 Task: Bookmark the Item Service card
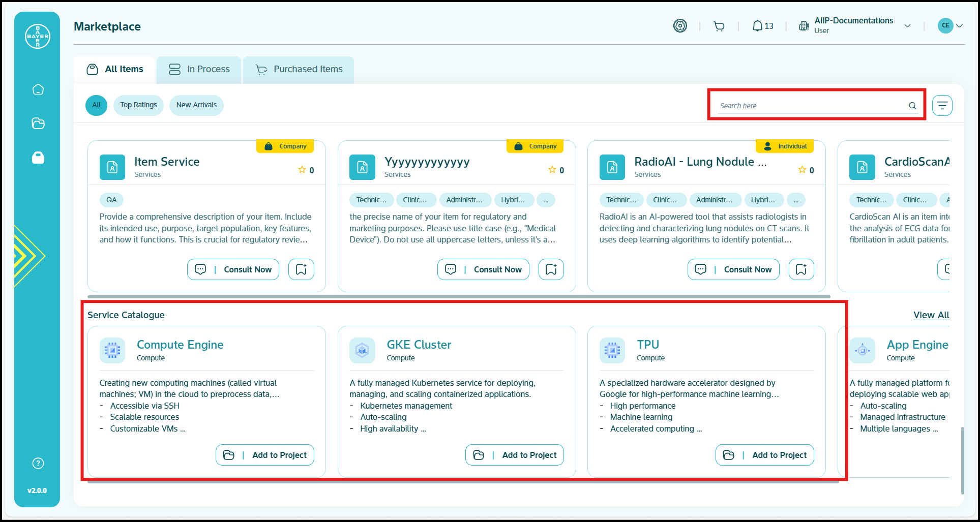point(301,269)
